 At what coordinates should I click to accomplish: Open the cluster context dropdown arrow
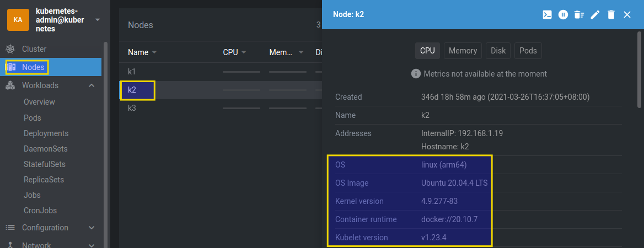[98, 20]
